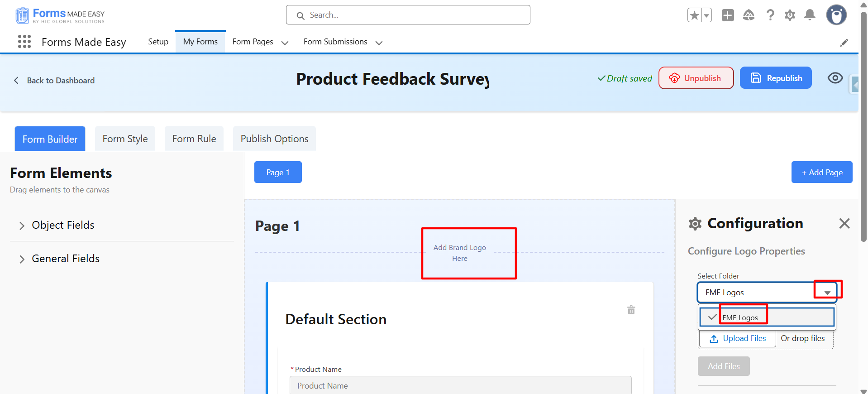Open the Publish Options tab
868x394 pixels.
[274, 139]
